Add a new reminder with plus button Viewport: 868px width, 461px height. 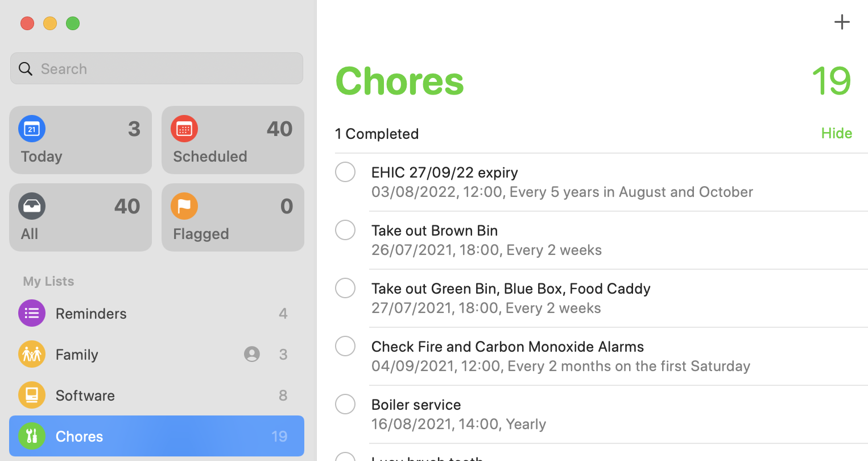(842, 22)
